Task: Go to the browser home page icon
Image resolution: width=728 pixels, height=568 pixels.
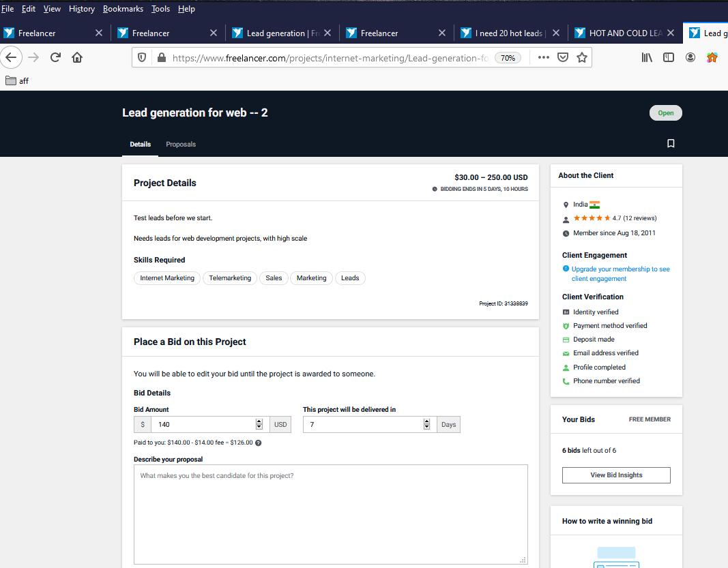Action: (77, 57)
